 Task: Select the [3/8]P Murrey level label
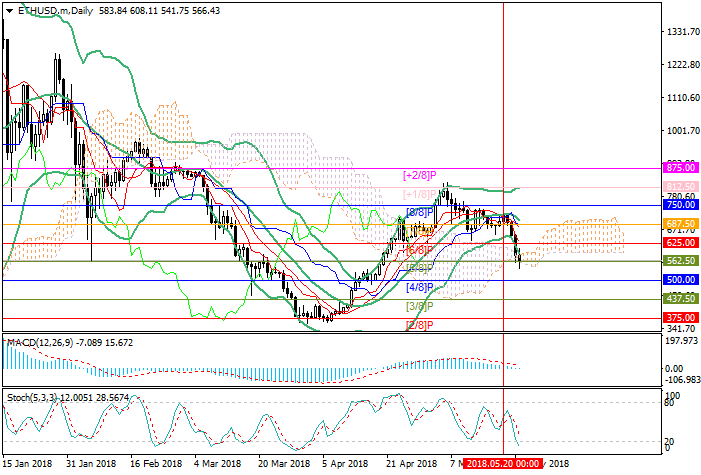tap(419, 306)
